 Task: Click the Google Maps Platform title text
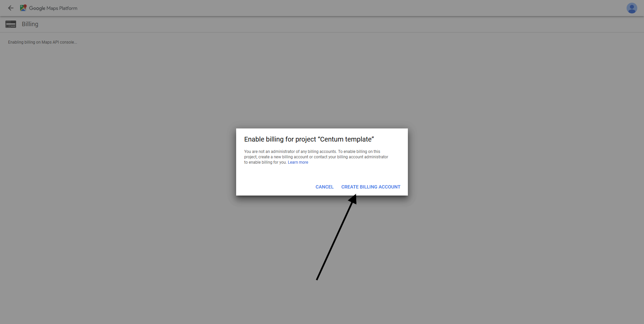coord(53,8)
